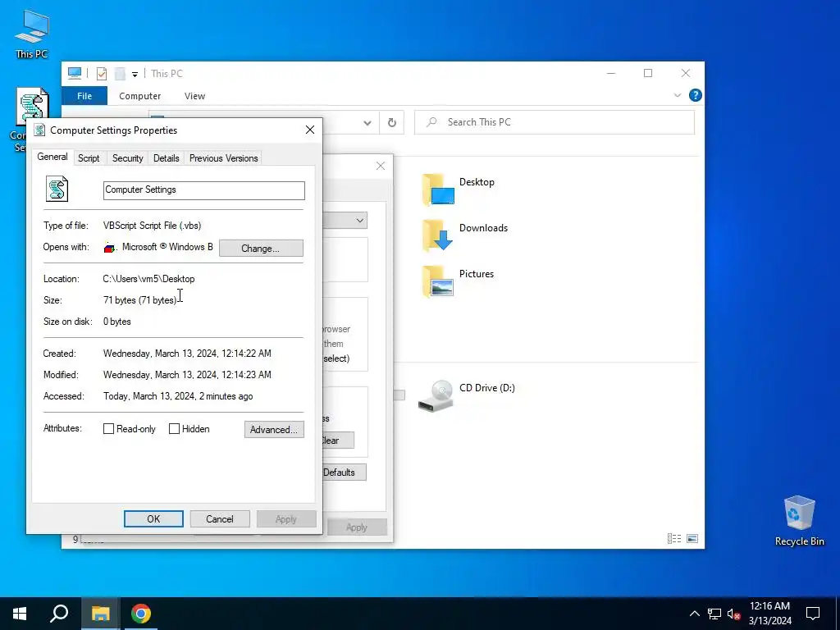This screenshot has width=840, height=630.
Task: Click the Clear button in background dialog
Action: [337, 441]
